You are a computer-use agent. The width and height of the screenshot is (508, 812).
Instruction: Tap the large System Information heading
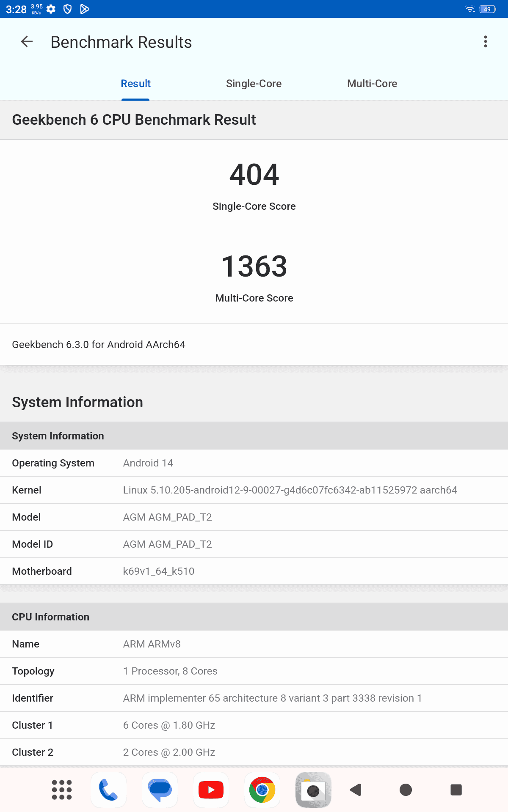coord(77,402)
